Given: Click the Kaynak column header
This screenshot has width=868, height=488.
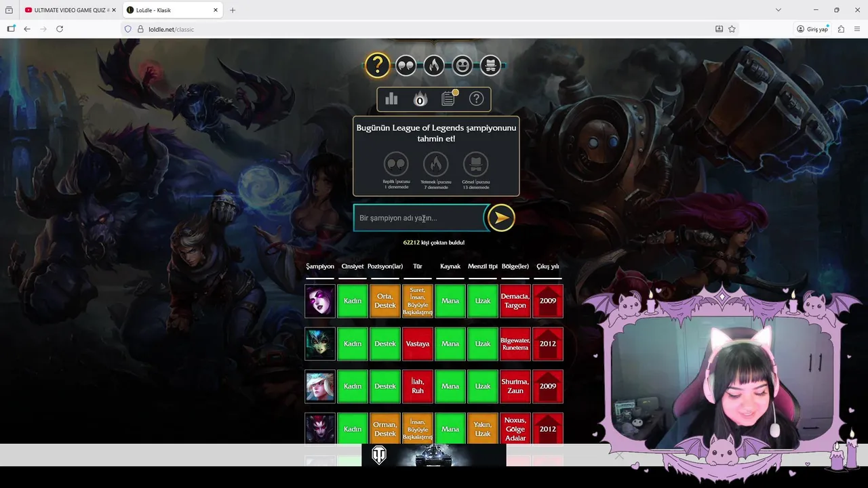Looking at the screenshot, I should (450, 266).
